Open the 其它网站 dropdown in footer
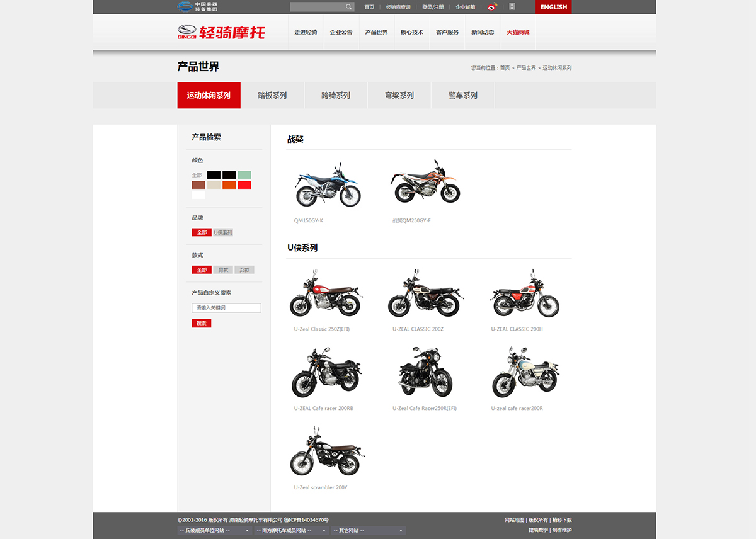 pyautogui.click(x=368, y=531)
